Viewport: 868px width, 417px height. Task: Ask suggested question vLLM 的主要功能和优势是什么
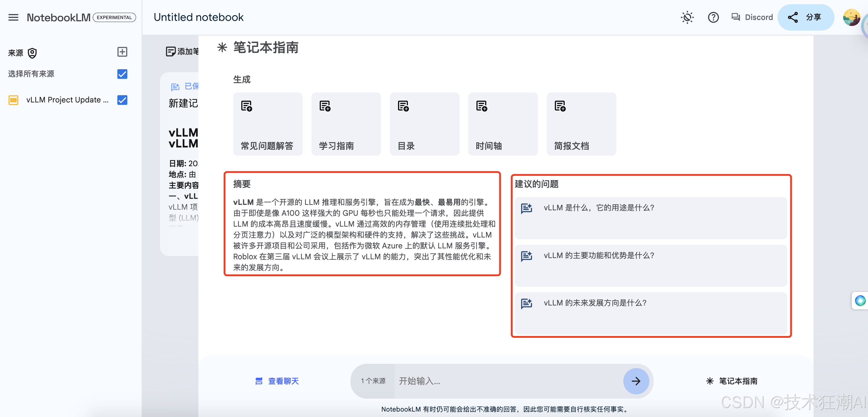click(x=651, y=266)
